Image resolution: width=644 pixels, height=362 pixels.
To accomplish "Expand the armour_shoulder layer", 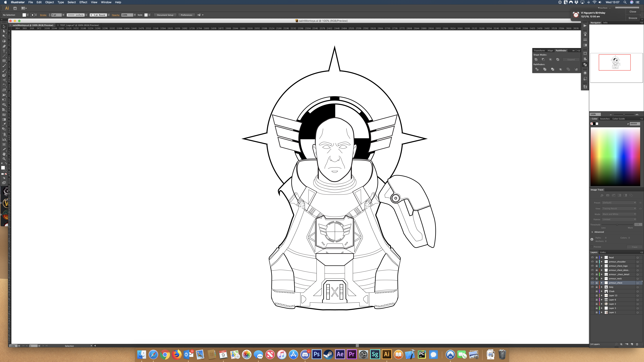I will [602, 262].
